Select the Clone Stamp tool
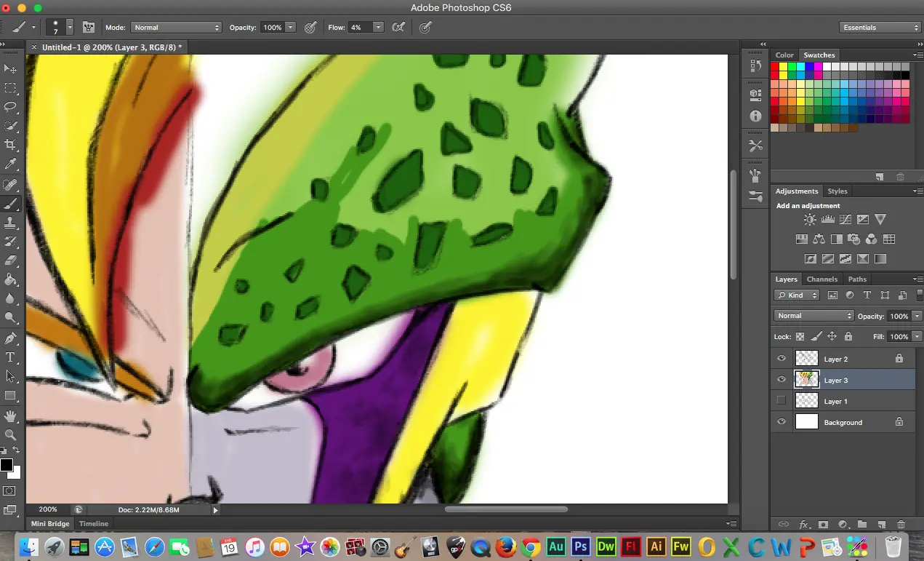The width and height of the screenshot is (924, 561). 10,223
